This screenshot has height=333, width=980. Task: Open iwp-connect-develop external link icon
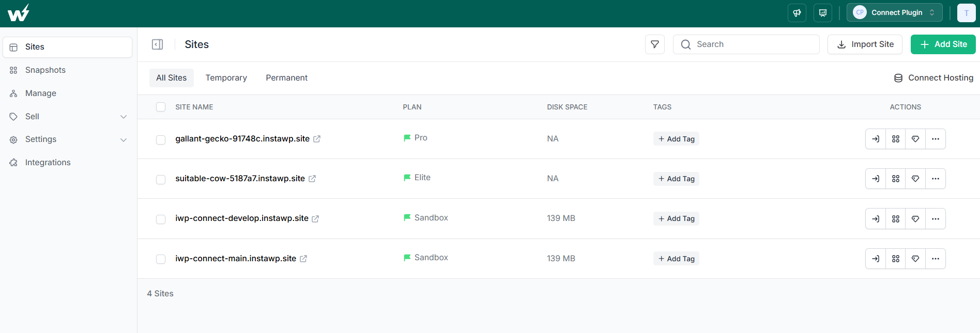[x=315, y=219]
